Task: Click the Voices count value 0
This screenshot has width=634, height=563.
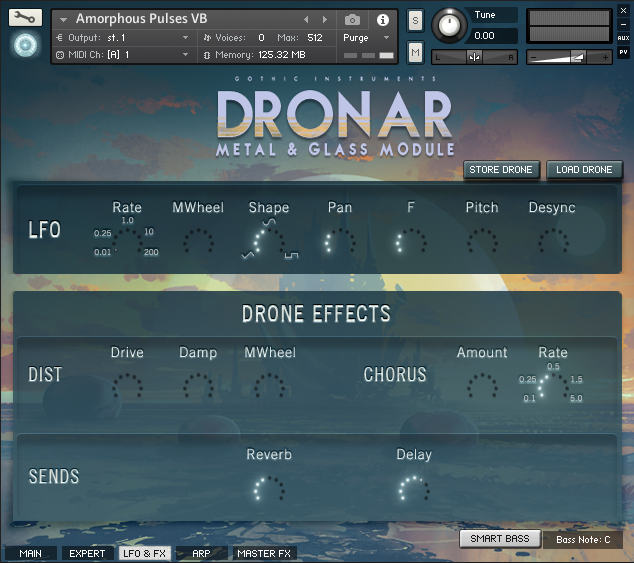Action: (261, 38)
